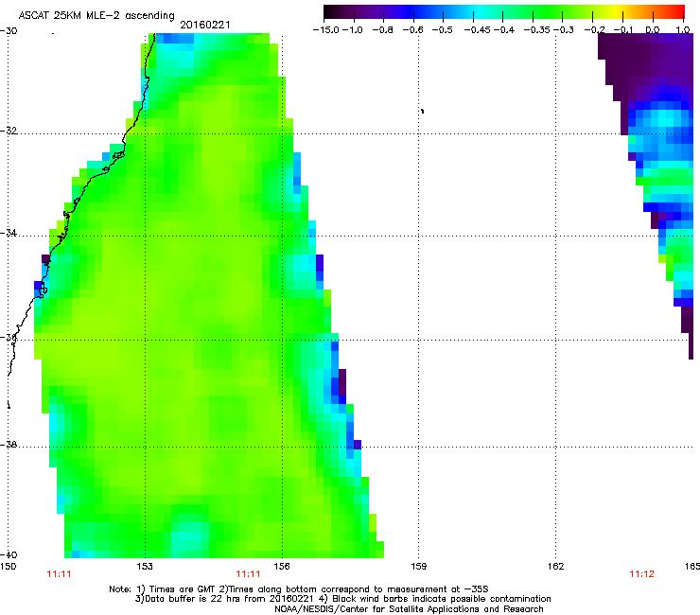Click the red 11:11 label between 153 and 156
The image size is (700, 615).
pyautogui.click(x=248, y=574)
